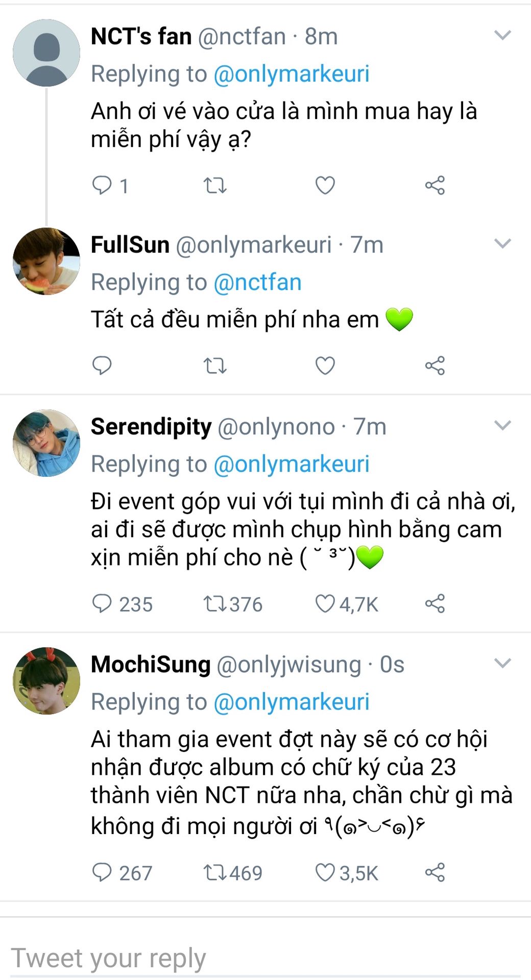Share FullSun's tweet
The width and height of the screenshot is (531, 980).
tap(435, 365)
